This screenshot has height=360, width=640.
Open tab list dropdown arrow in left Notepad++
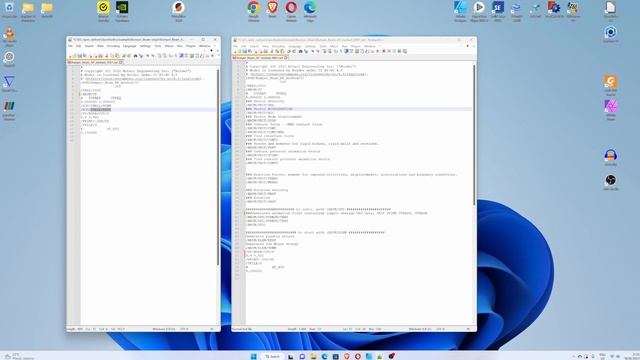click(x=211, y=50)
